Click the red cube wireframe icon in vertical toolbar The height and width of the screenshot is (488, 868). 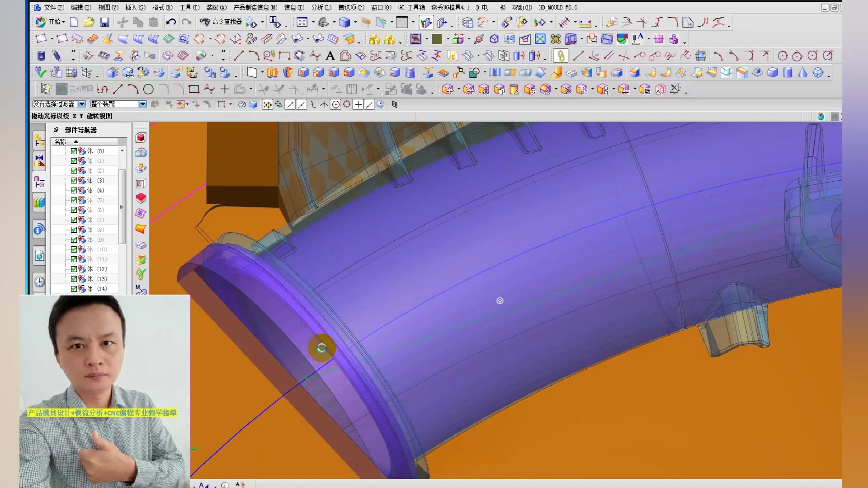click(x=141, y=137)
